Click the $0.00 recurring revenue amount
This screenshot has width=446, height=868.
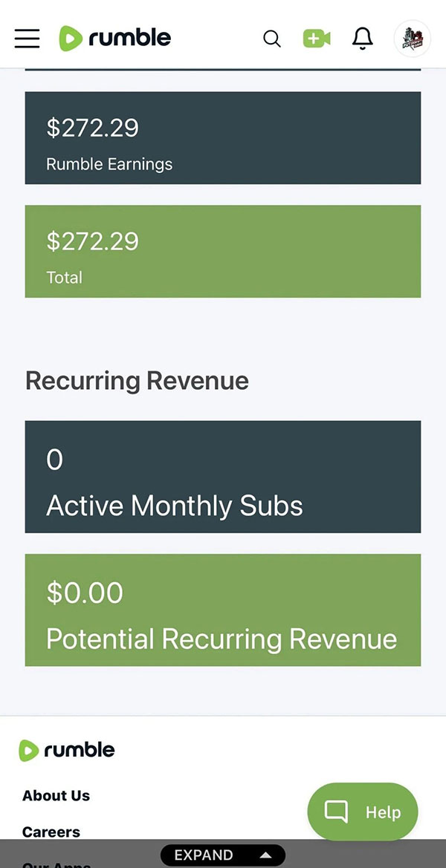pos(85,593)
